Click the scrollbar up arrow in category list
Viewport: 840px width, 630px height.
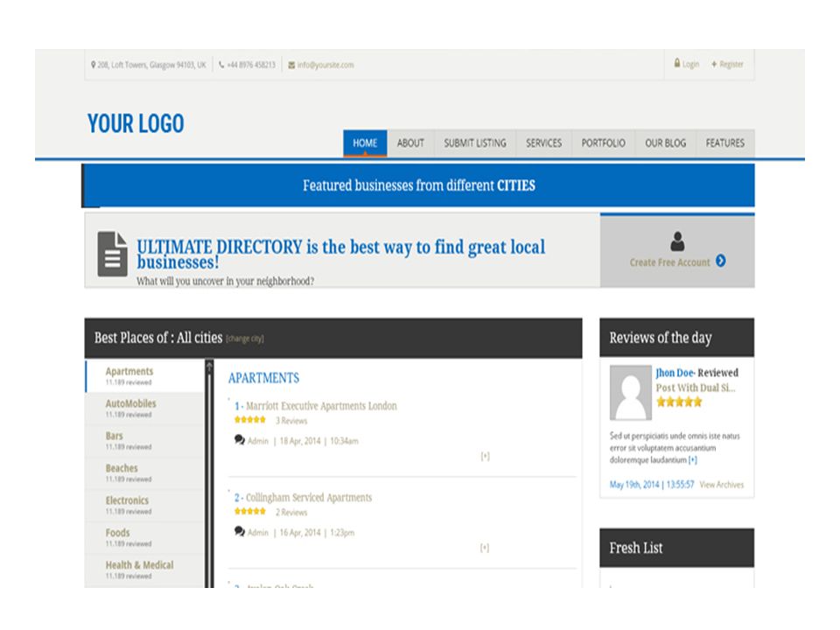click(209, 365)
